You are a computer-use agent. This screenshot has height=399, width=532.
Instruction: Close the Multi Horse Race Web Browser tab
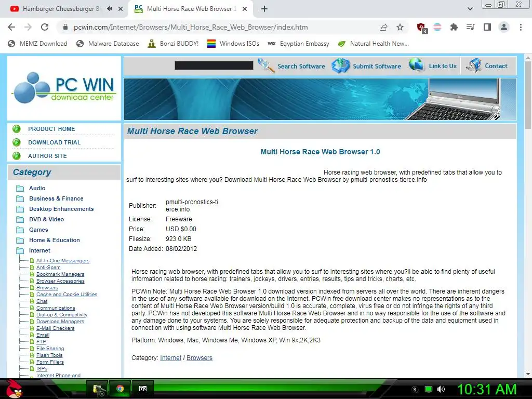(x=245, y=9)
